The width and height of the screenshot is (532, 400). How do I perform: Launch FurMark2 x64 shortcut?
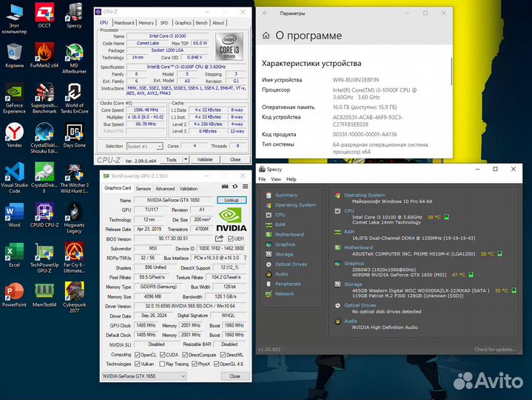(x=44, y=56)
